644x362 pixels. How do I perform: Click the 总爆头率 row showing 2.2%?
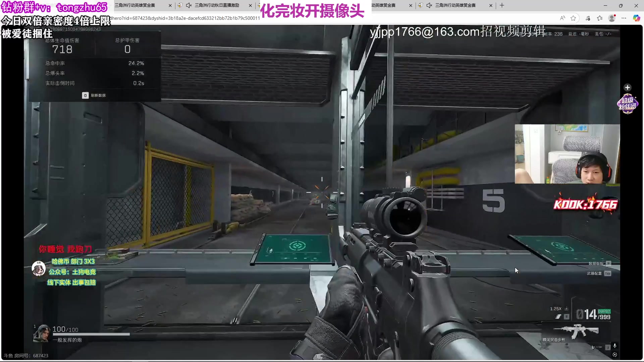point(95,73)
